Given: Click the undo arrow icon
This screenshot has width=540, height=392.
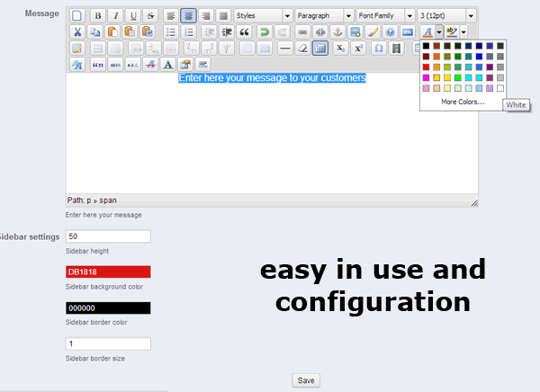Looking at the screenshot, I should click(264, 32).
